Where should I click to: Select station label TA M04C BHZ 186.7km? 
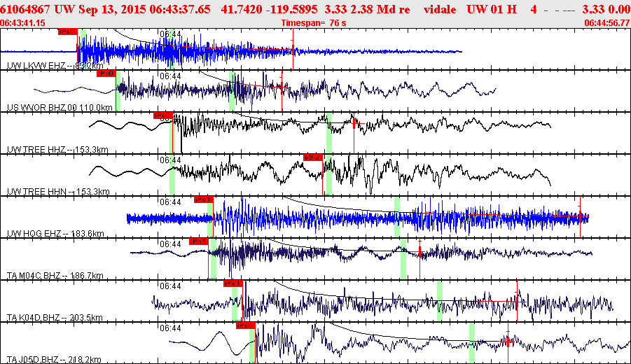click(x=55, y=276)
